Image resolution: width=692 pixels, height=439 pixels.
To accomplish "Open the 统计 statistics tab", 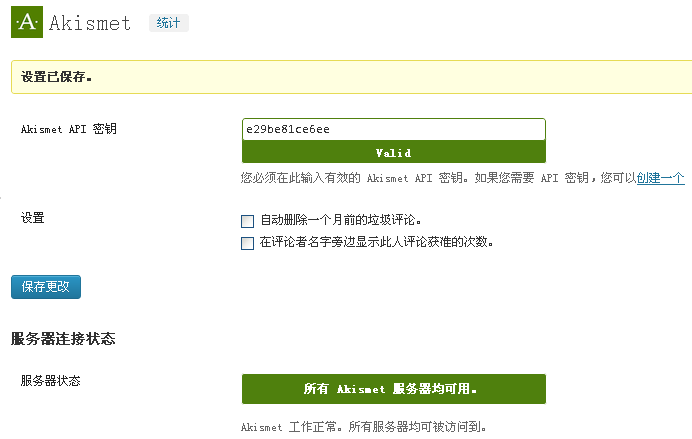I will point(169,23).
